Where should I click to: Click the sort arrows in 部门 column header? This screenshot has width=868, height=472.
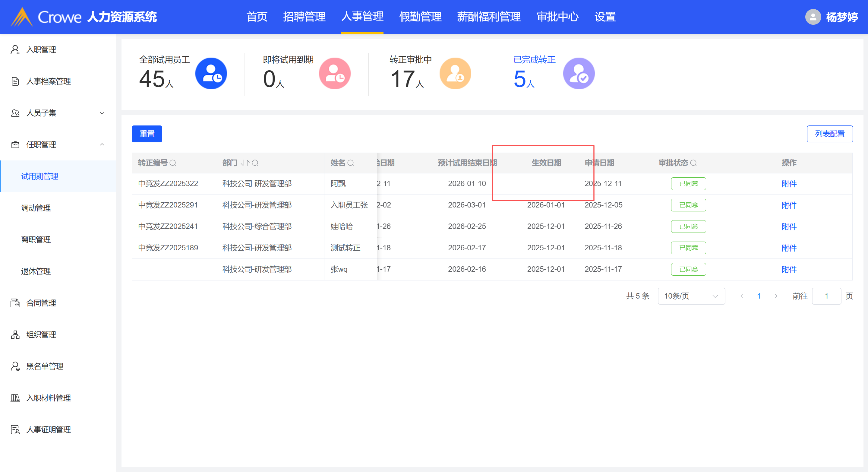click(x=245, y=163)
